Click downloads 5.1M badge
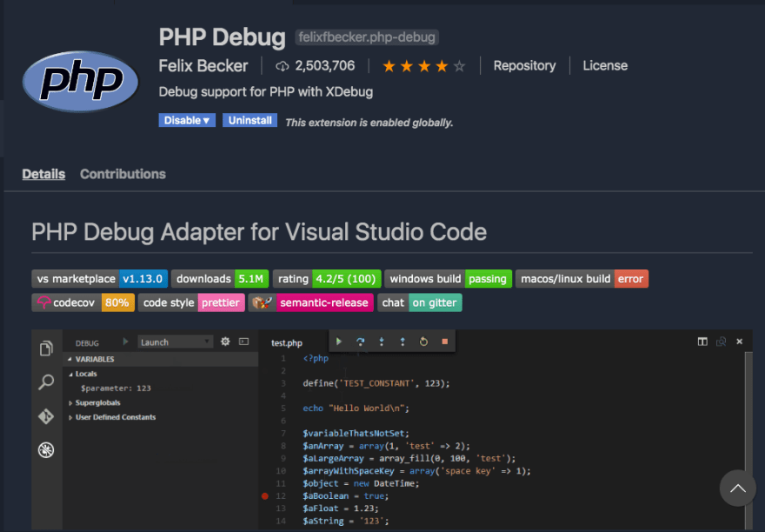This screenshot has height=532, width=765. tap(220, 279)
